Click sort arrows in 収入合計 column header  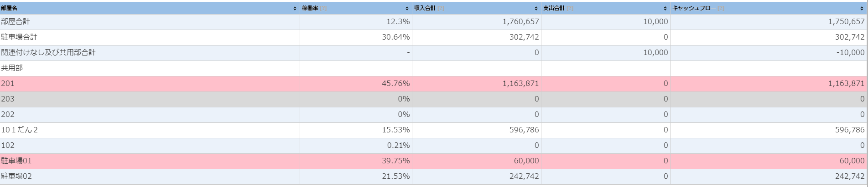[x=536, y=9]
